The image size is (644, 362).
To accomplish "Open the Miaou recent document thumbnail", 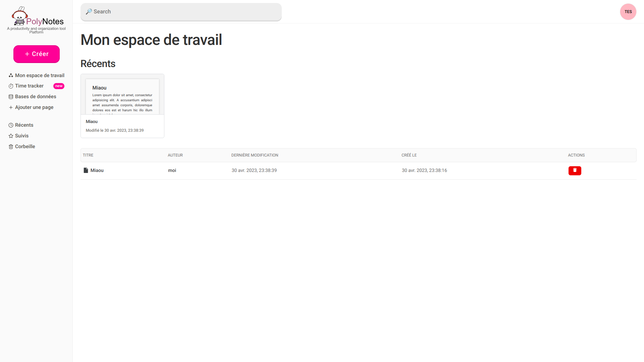I will click(x=122, y=97).
